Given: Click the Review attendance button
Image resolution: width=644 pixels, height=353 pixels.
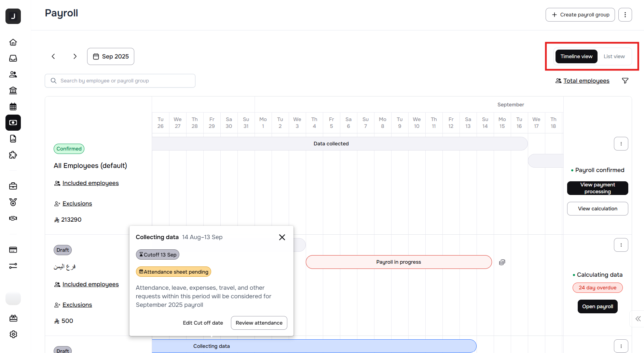Looking at the screenshot, I should point(259,323).
